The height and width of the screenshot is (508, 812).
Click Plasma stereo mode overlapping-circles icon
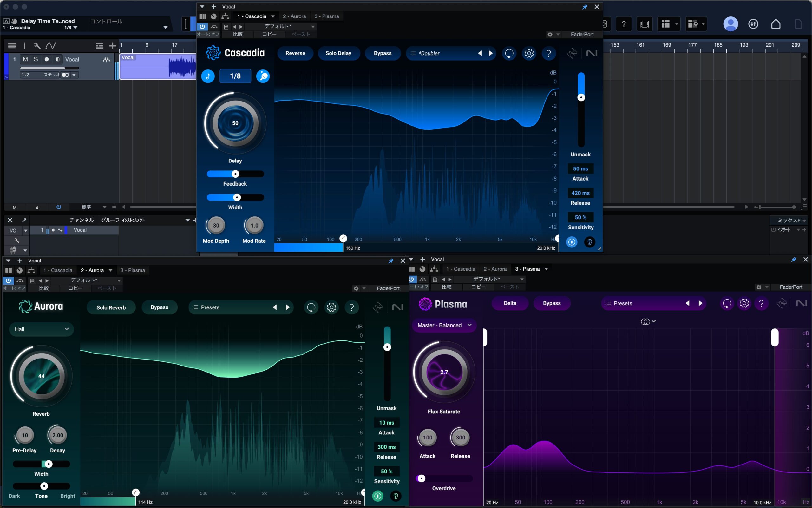click(x=645, y=321)
